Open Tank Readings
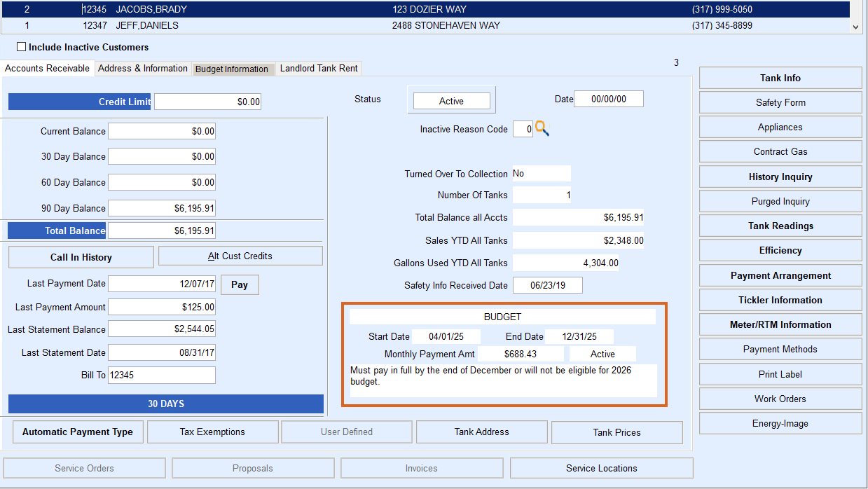This screenshot has width=868, height=489. coord(780,226)
